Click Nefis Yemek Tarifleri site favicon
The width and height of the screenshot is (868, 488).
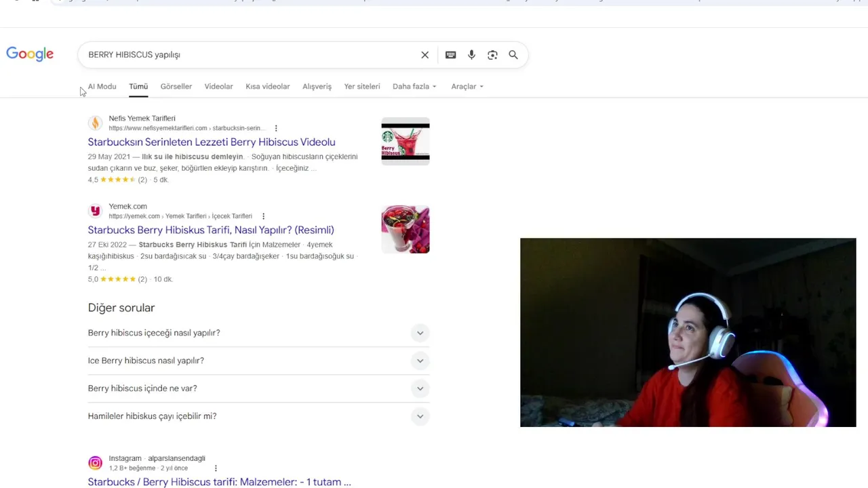[95, 123]
